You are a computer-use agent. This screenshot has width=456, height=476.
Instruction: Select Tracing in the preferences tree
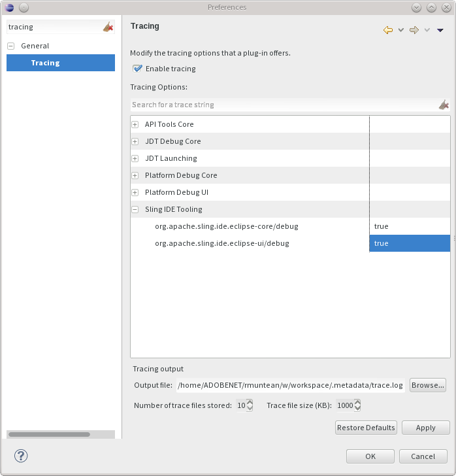[x=45, y=63]
